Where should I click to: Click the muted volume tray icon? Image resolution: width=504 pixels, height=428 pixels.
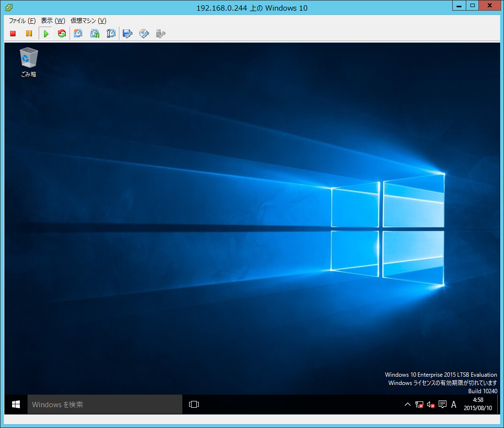point(430,404)
